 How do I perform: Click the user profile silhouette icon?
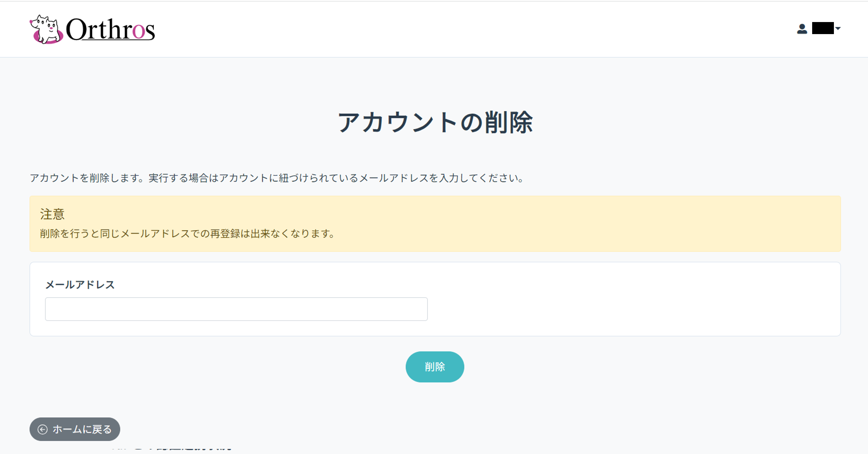(x=802, y=29)
